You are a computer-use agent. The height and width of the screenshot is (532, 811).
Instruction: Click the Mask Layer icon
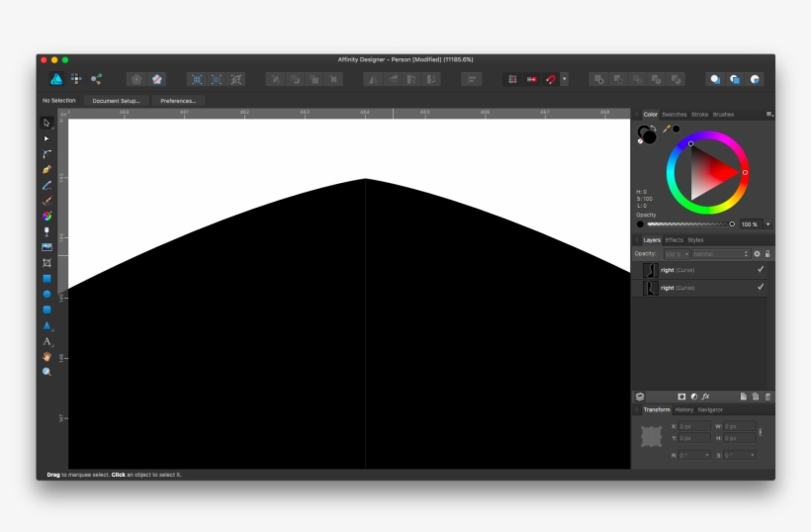681,397
